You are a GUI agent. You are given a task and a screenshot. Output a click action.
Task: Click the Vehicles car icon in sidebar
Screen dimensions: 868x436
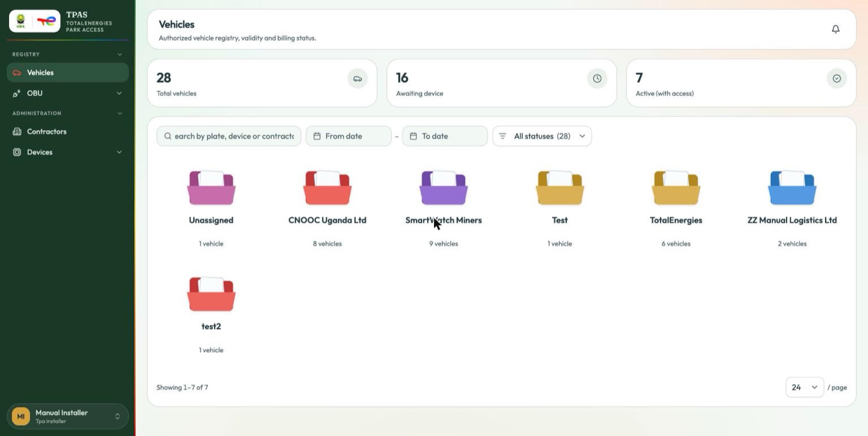[17, 72]
